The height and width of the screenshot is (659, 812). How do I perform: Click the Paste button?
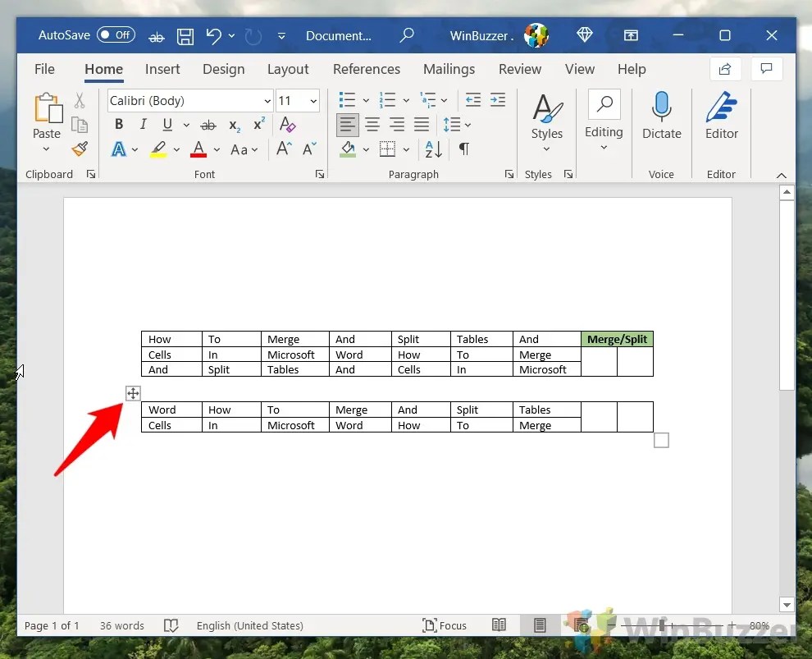(47, 115)
